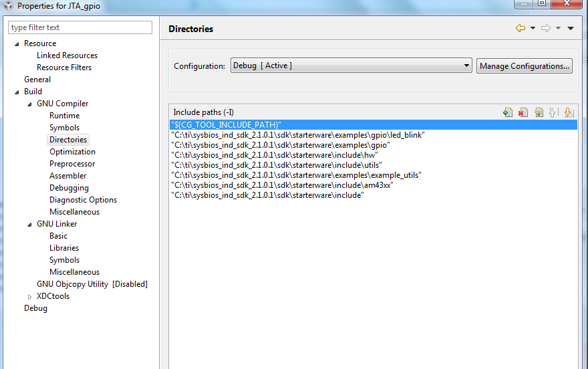Collapse the GNU Linker node
This screenshot has width=588, height=369.
pos(29,225)
